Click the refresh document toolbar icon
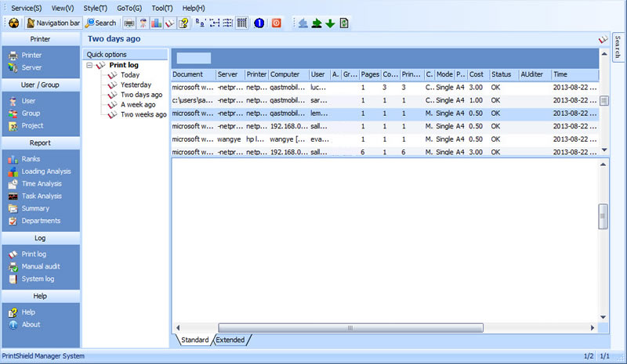 tap(344, 23)
